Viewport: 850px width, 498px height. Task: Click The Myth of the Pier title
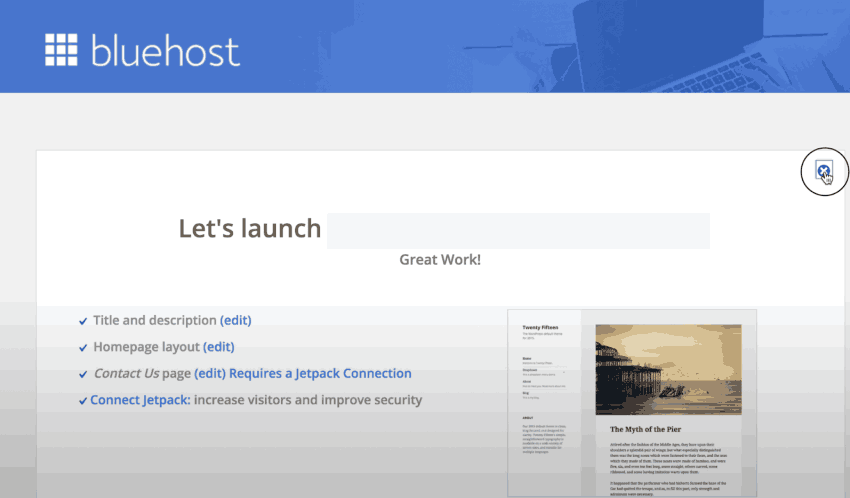[645, 429]
